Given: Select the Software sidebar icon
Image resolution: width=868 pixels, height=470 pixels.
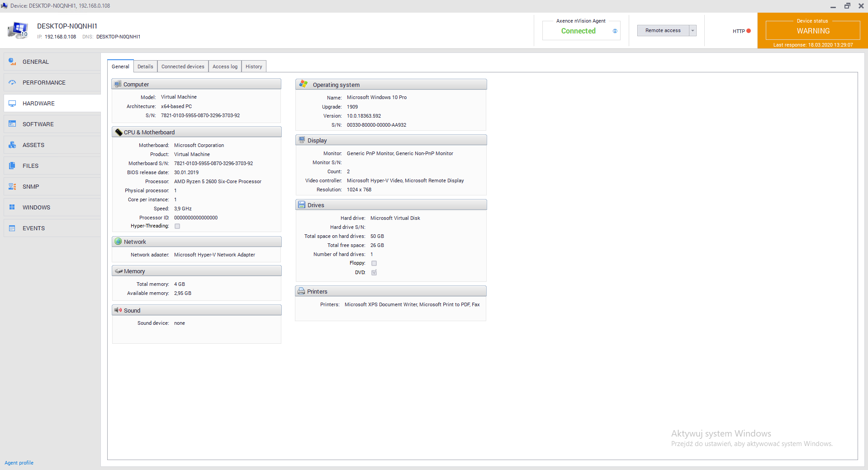Looking at the screenshot, I should tap(12, 124).
